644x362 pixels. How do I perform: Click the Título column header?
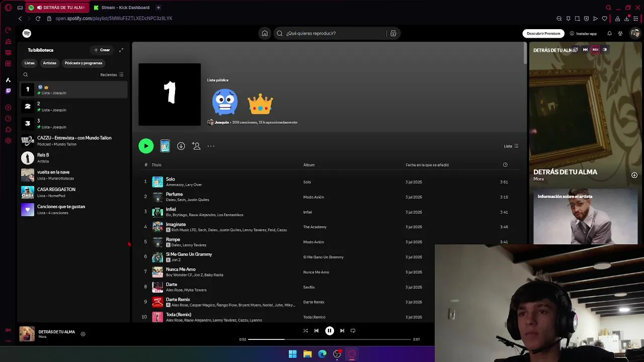156,165
